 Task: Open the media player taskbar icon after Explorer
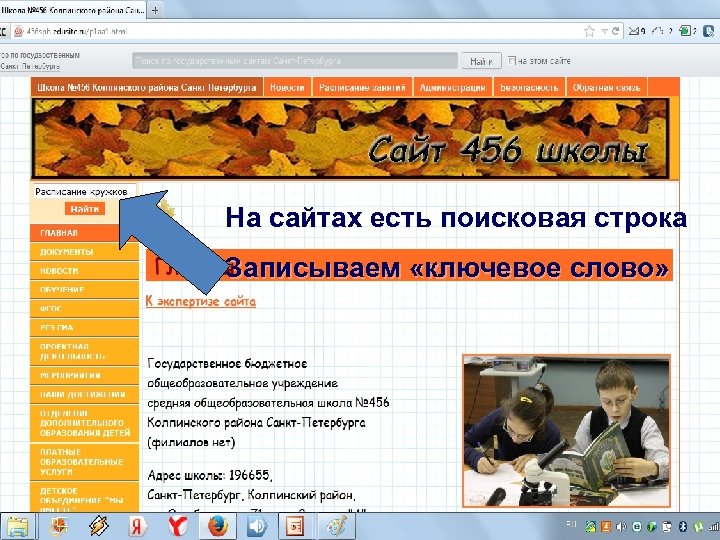click(x=59, y=527)
